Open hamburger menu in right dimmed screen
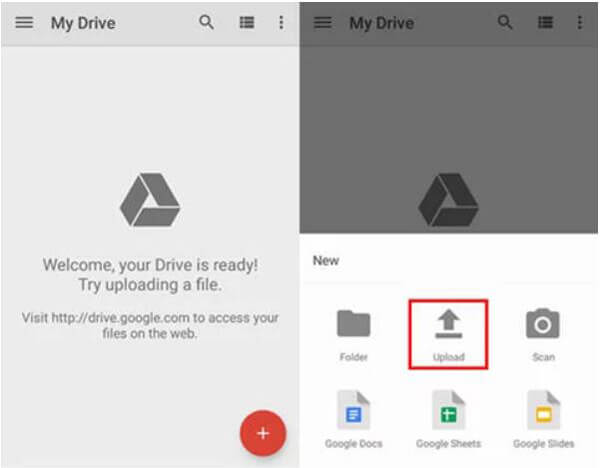The height and width of the screenshot is (468, 600). tap(323, 23)
